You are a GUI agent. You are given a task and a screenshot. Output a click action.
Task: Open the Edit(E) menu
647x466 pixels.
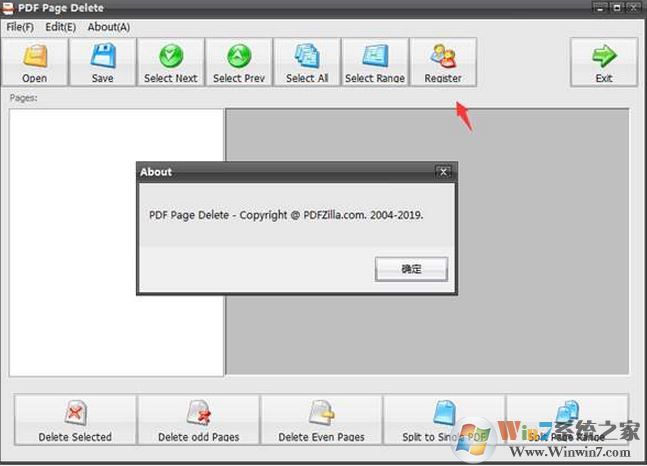61,27
